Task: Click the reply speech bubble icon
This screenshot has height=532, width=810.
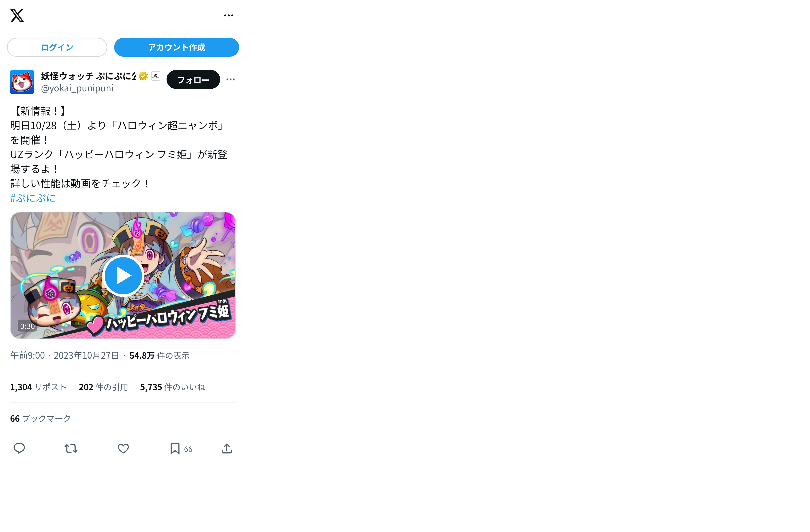Action: pyautogui.click(x=19, y=449)
